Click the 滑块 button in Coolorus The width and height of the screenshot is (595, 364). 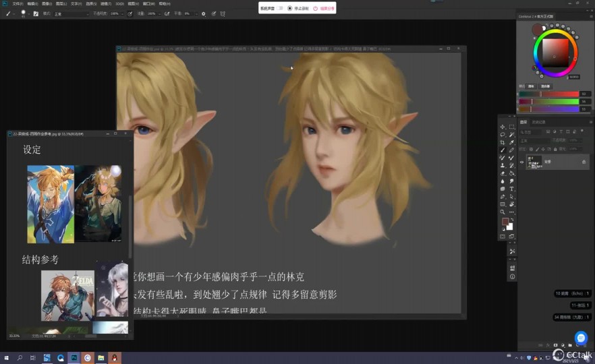click(x=531, y=86)
